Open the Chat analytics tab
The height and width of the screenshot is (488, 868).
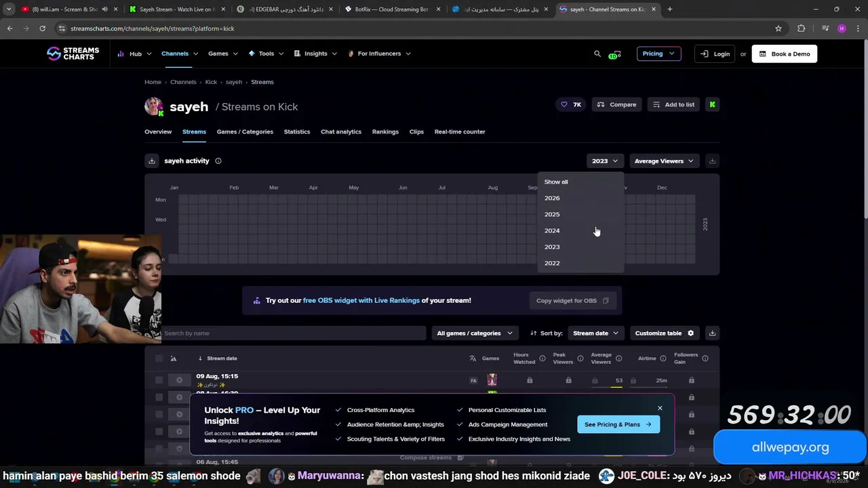(341, 131)
